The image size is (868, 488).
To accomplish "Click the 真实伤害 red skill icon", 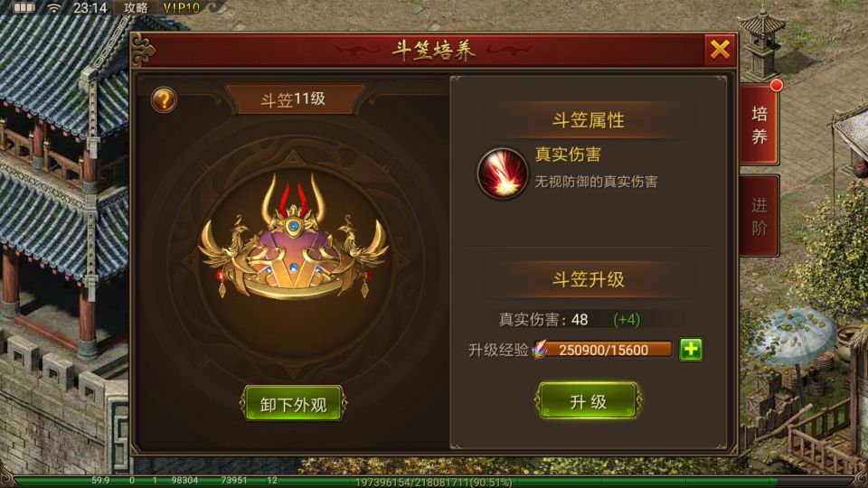I will point(503,173).
